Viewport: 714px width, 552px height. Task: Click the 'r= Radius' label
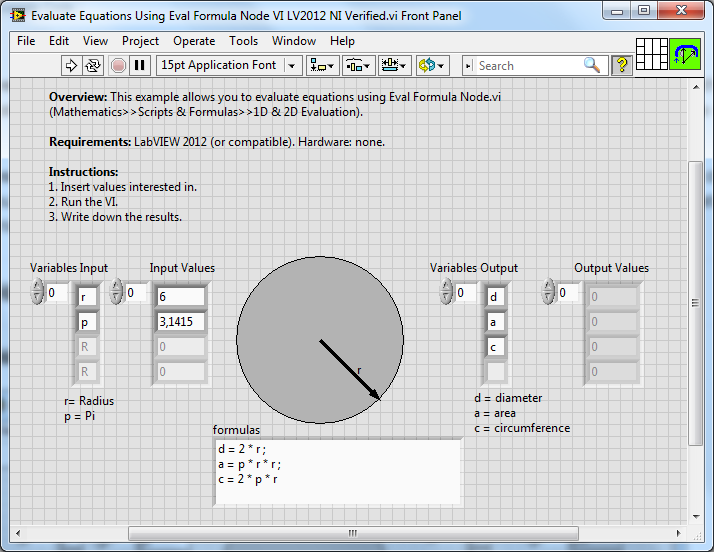(89, 401)
